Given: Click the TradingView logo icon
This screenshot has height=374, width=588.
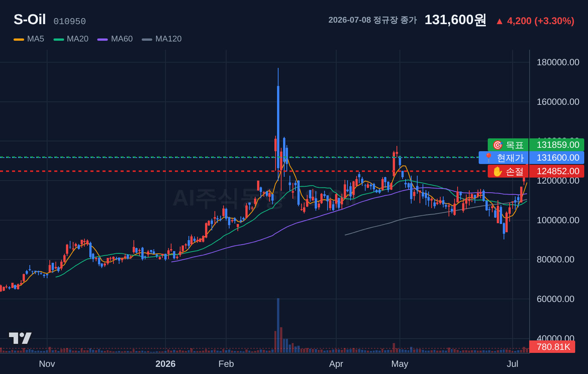Looking at the screenshot, I should pyautogui.click(x=20, y=338).
